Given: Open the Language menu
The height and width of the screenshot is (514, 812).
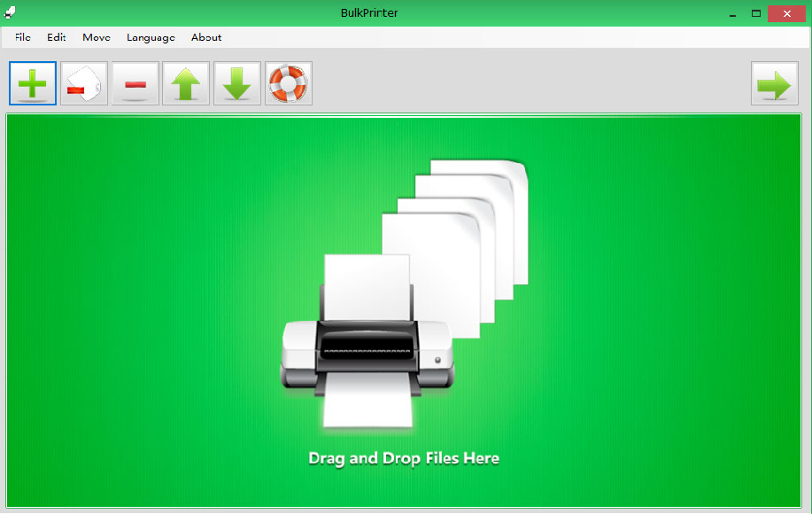Looking at the screenshot, I should tap(151, 37).
